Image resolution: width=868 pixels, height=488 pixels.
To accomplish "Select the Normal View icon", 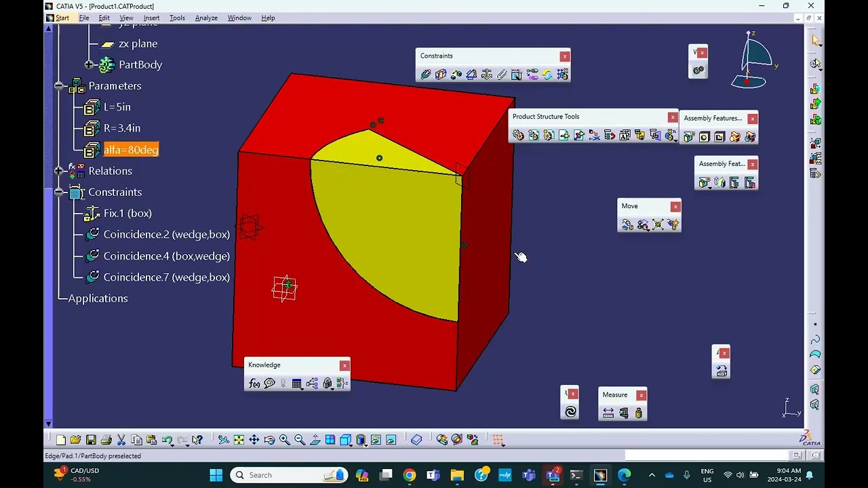I will pos(315,440).
